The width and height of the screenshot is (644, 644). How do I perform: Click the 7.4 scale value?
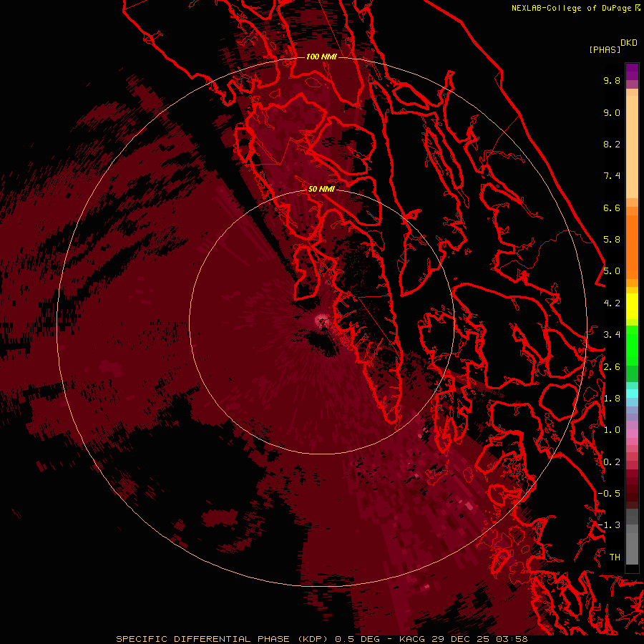[x=612, y=176]
